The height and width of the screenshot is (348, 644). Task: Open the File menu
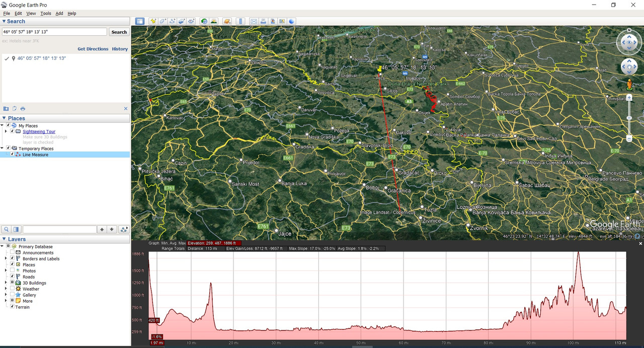click(x=7, y=14)
